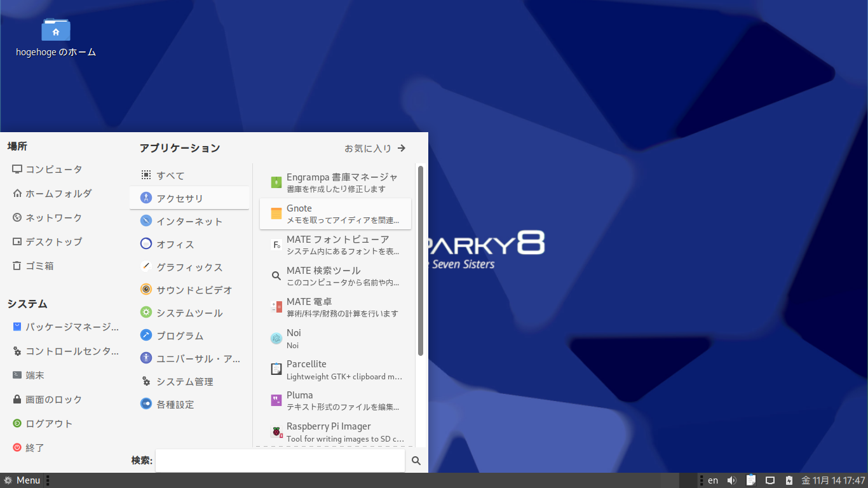Open the clock showing 金 11月 14 17:47
This screenshot has height=488, width=868.
click(834, 480)
